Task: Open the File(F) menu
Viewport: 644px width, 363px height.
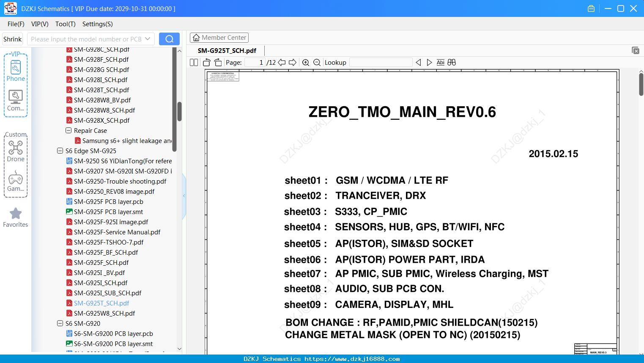Action: pyautogui.click(x=16, y=24)
